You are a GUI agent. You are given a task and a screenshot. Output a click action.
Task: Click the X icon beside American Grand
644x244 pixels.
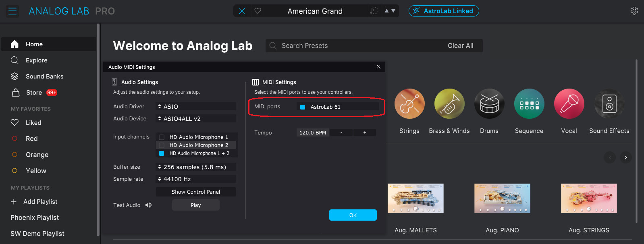[x=242, y=11]
